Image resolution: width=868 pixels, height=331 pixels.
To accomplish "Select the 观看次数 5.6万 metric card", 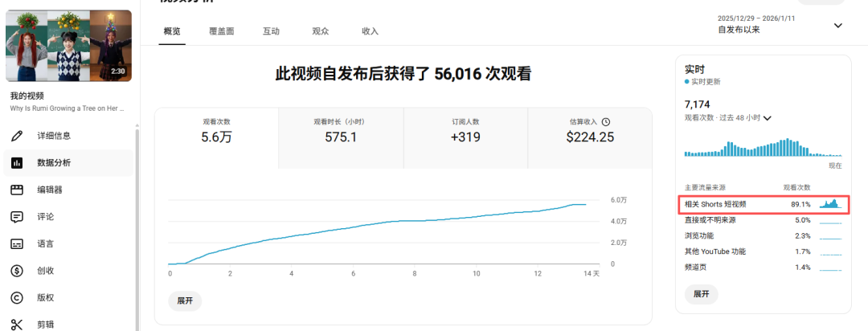I will click(216, 138).
